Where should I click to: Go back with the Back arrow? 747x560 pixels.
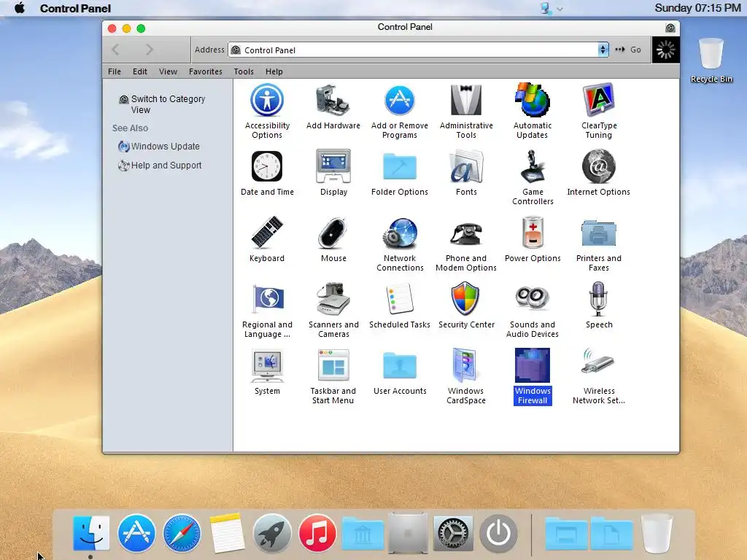click(x=115, y=50)
